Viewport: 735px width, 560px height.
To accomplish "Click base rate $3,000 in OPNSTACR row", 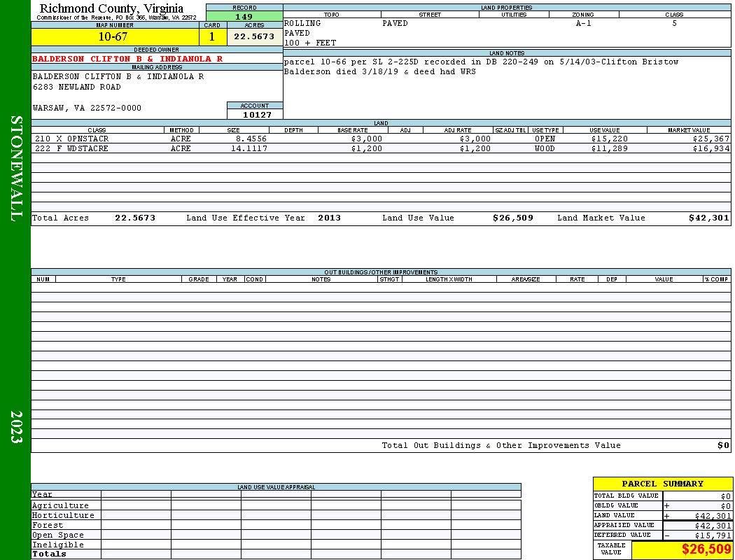I will (x=367, y=139).
